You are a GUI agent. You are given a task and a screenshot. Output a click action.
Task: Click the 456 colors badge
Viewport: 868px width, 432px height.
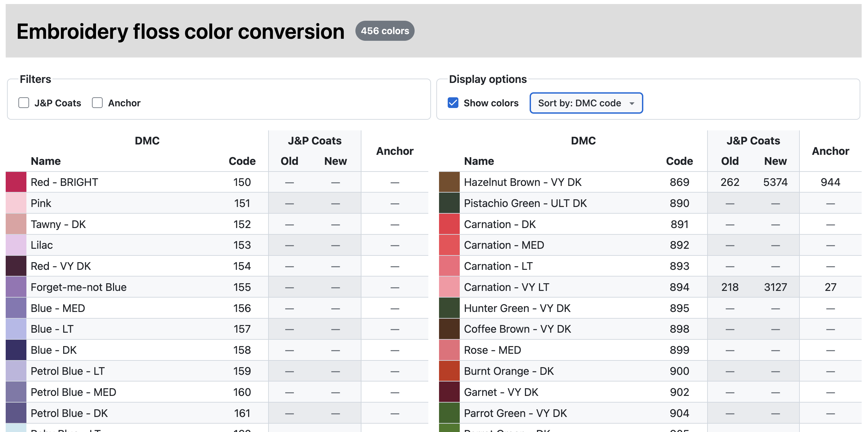tap(385, 31)
